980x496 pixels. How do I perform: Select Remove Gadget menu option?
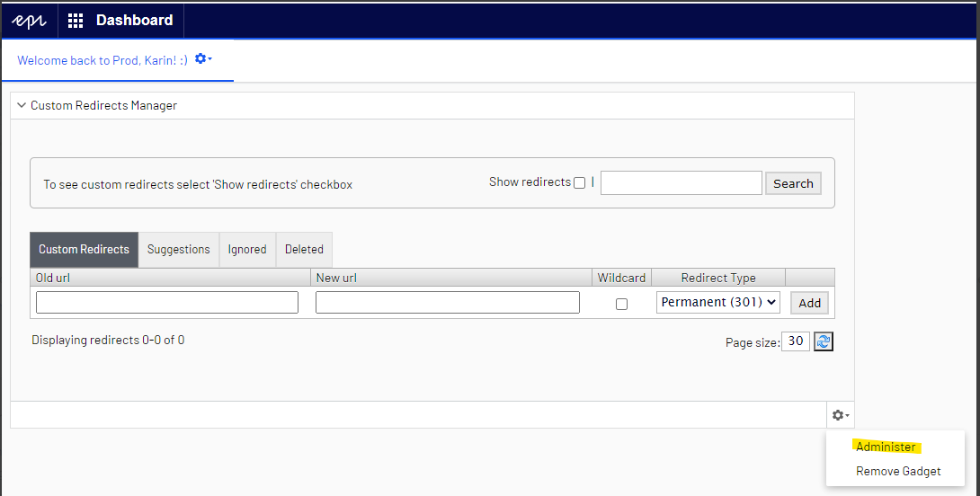(898, 471)
